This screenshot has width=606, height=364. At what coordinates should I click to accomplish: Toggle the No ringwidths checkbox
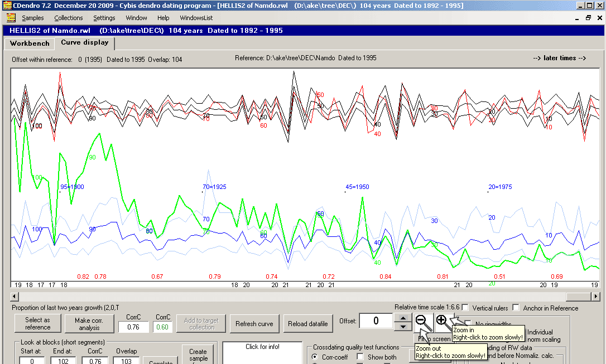tap(468, 323)
